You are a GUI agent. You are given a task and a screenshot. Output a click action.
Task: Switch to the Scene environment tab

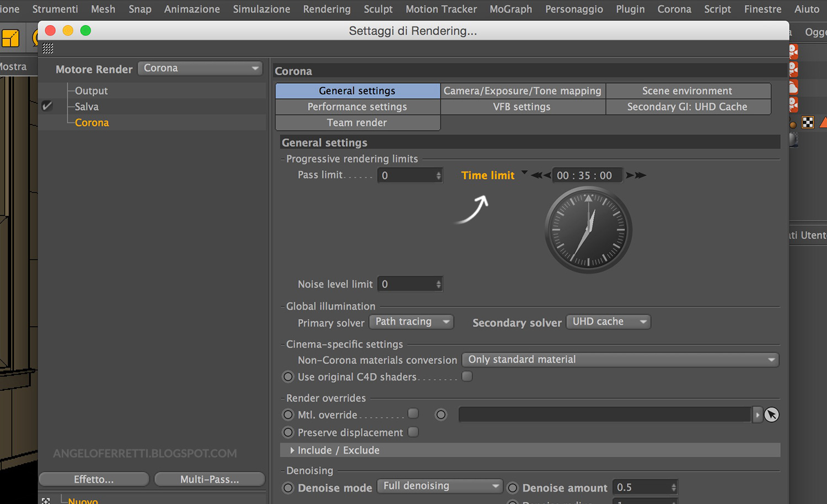point(688,91)
